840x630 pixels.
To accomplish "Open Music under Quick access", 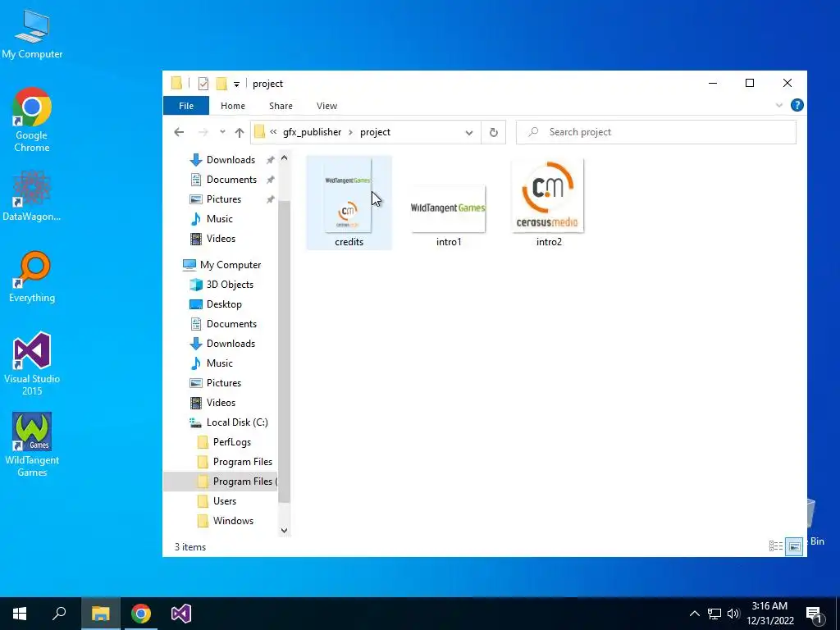I will [220, 218].
